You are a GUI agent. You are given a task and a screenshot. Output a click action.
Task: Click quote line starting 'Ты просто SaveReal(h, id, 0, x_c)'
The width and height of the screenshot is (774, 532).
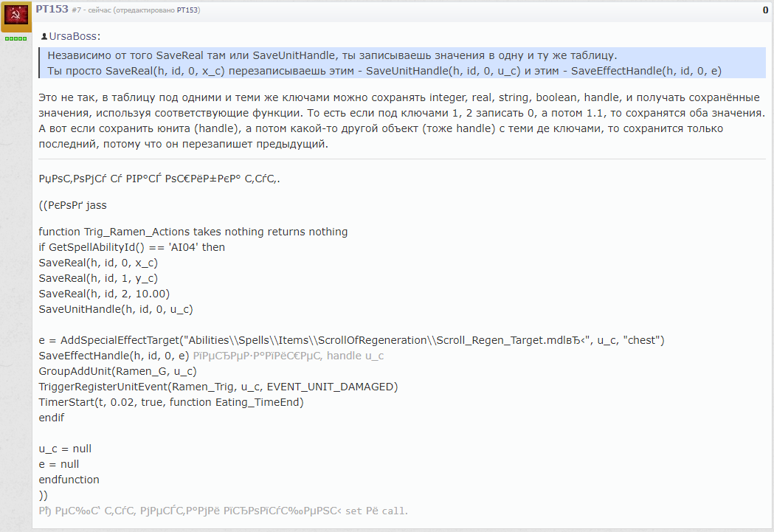384,71
